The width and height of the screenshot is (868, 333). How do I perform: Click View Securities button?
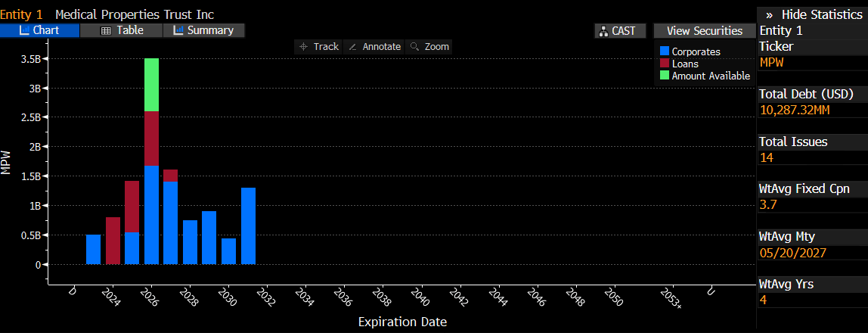705,31
